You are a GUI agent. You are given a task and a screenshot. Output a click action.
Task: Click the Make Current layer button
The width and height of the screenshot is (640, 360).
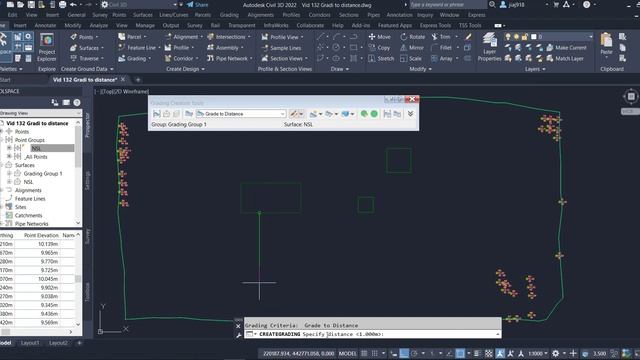(x=566, y=48)
